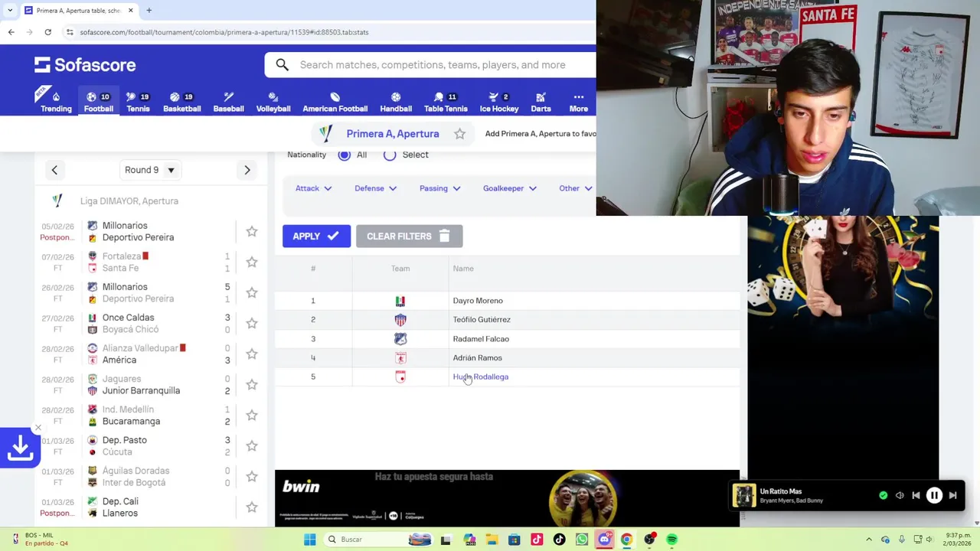Favorite the Ind. Medellín vs Bucaramanga match
The width and height of the screenshot is (980, 551).
[x=251, y=415]
